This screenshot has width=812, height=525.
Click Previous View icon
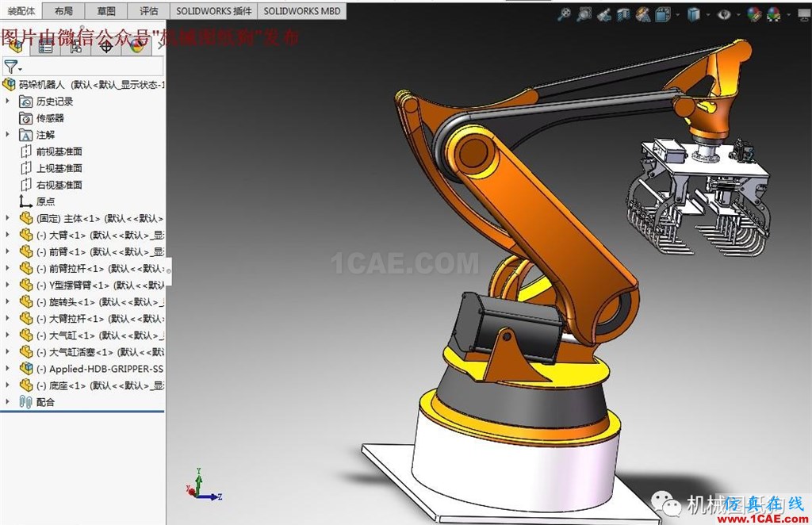[x=603, y=14]
